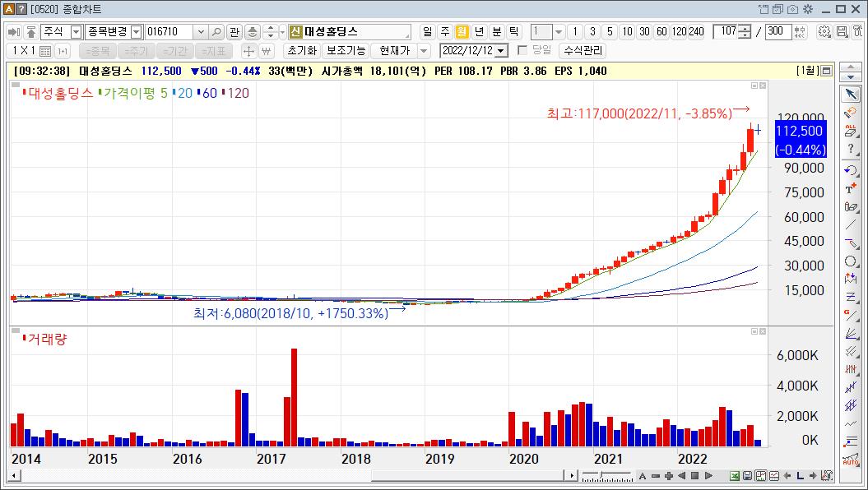Click the won currency symbol icon
868x490 pixels.
click(x=267, y=52)
